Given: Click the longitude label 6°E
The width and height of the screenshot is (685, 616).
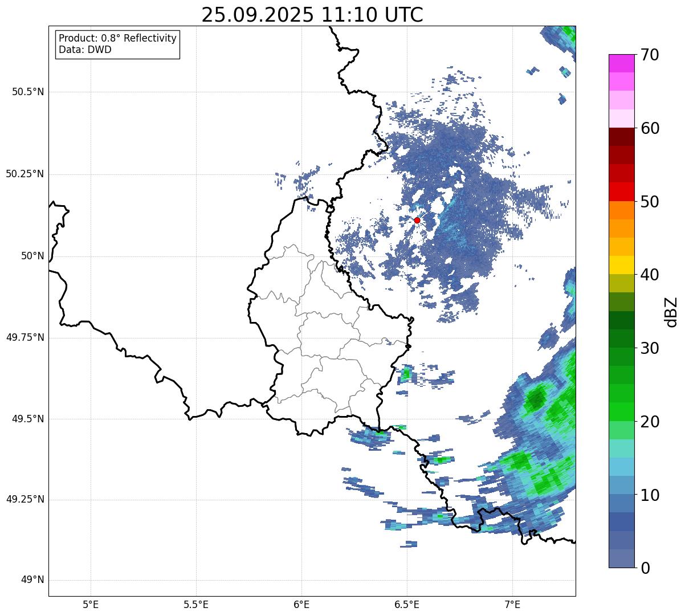Looking at the screenshot, I should point(301,604).
